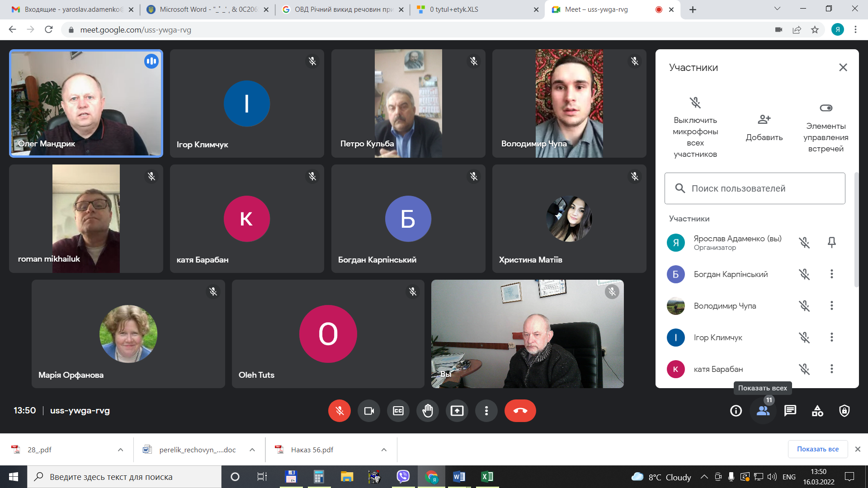Open Host controls shield icon

click(x=844, y=411)
